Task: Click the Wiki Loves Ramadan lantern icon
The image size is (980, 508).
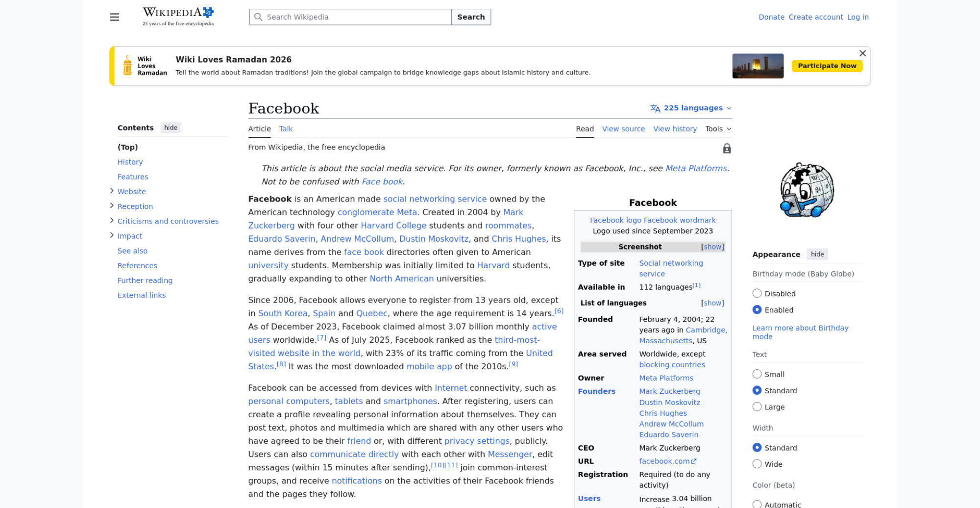Action: pyautogui.click(x=127, y=66)
